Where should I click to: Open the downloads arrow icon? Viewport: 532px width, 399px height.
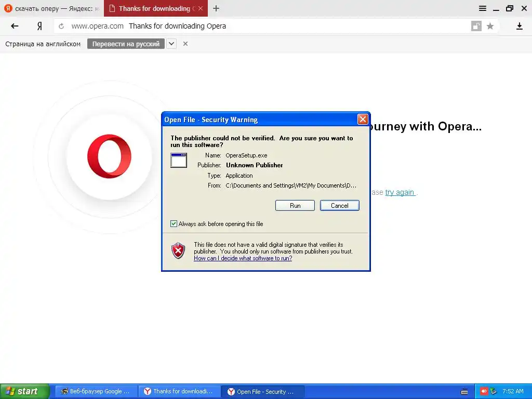(519, 26)
